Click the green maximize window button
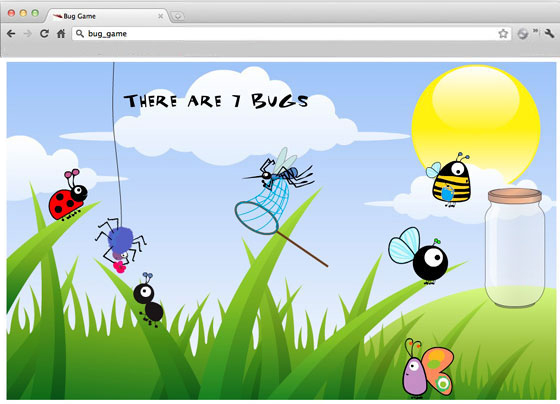Viewport: 560px width, 404px height. click(x=35, y=13)
